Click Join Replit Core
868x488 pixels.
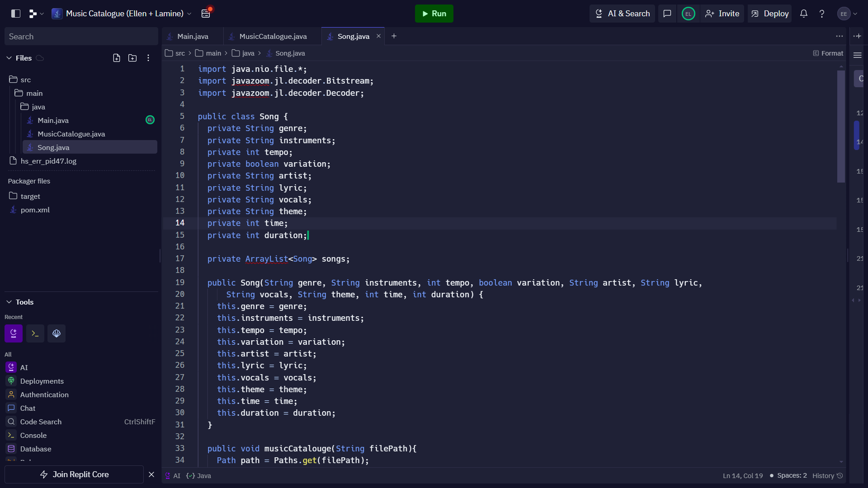(x=80, y=474)
